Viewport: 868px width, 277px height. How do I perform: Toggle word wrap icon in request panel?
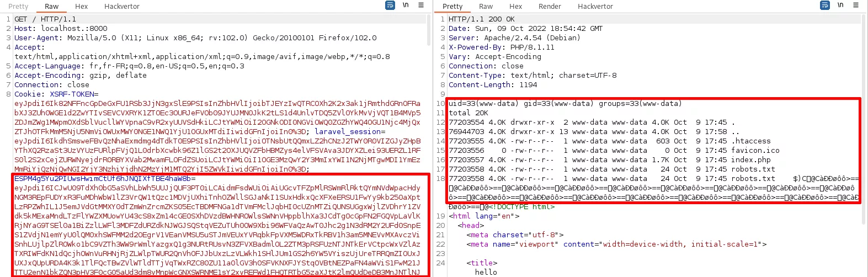[x=390, y=6]
